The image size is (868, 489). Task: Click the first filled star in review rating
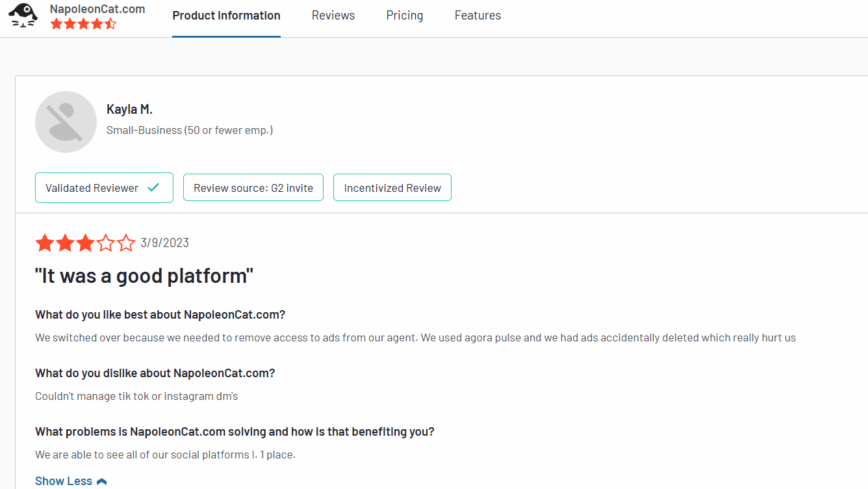(45, 244)
